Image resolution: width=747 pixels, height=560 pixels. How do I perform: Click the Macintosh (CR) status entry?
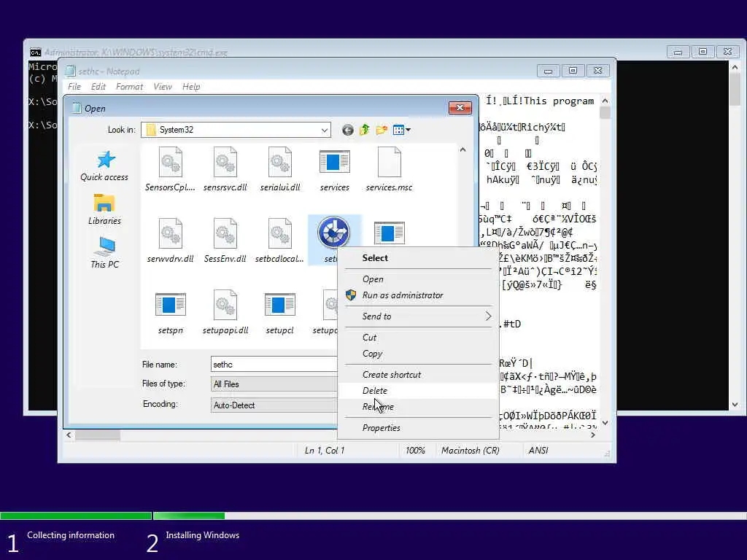471,451
